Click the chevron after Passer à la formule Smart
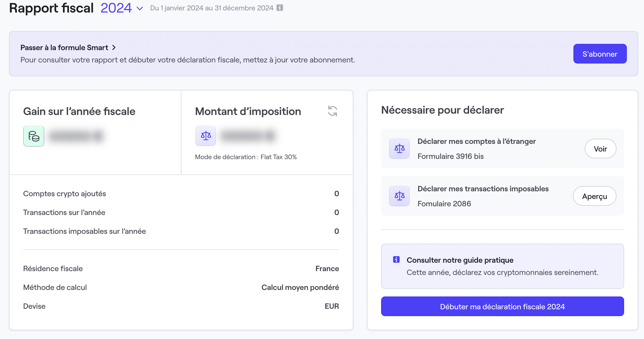Screen dimensions: 644x339 (x=114, y=47)
